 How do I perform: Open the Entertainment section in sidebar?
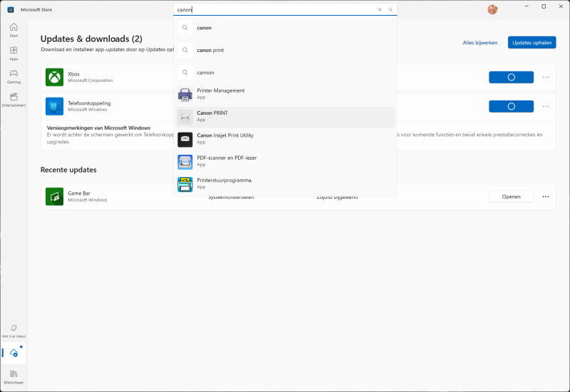coord(14,99)
